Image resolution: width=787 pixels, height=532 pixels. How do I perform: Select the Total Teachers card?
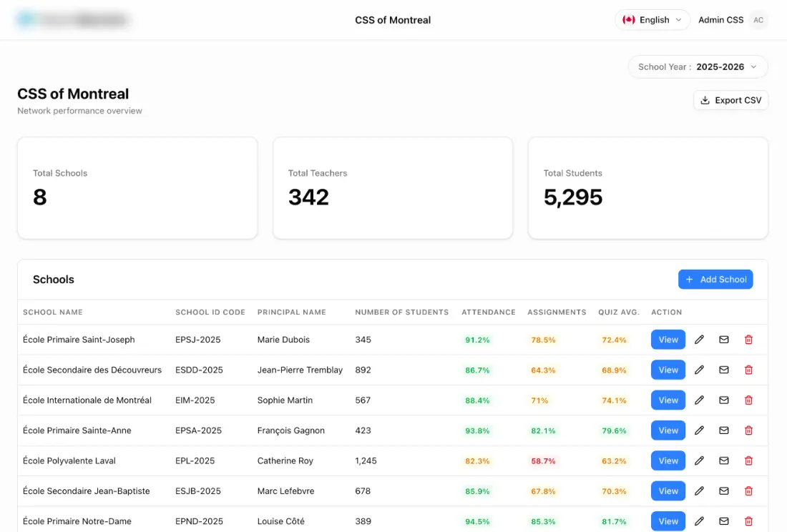[393, 188]
